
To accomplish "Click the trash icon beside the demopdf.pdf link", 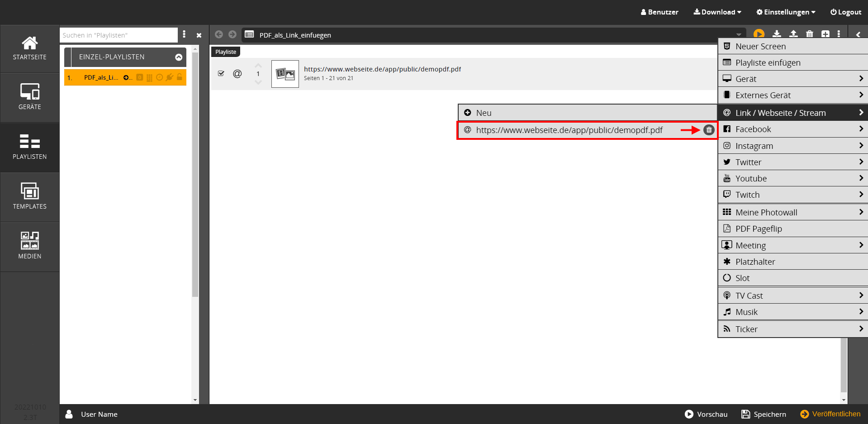I will (708, 130).
